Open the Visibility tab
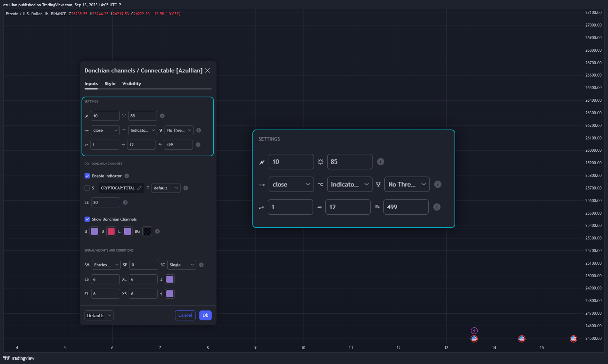This screenshot has height=364, width=608. click(x=132, y=83)
